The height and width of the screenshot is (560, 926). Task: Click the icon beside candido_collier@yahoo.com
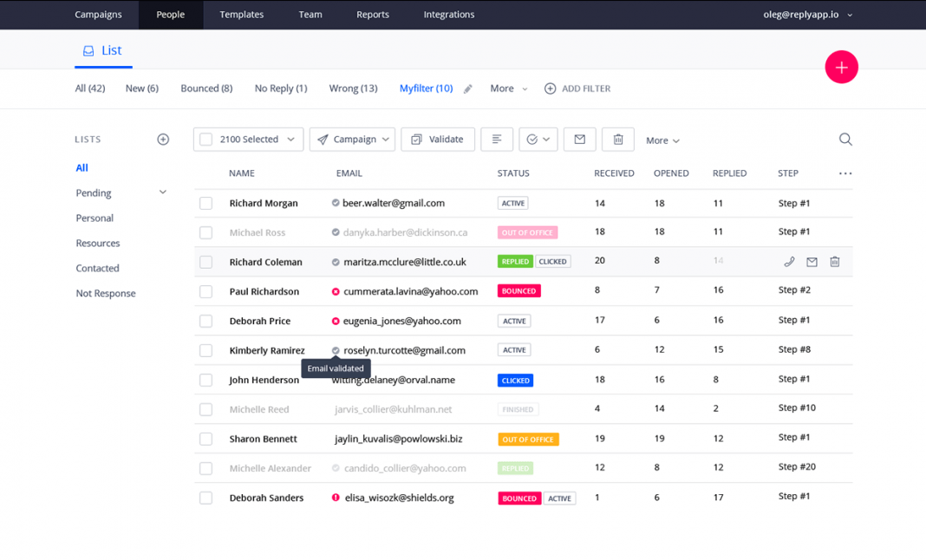pyautogui.click(x=336, y=468)
